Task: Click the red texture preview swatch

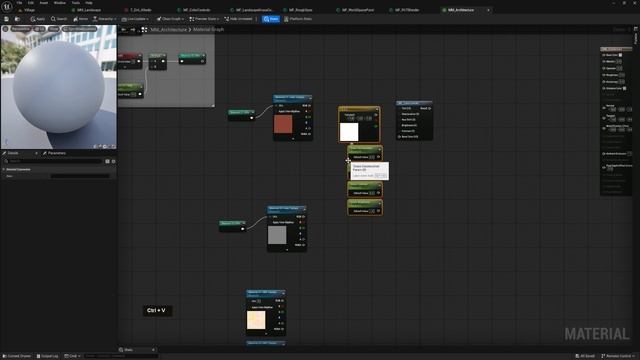Action: (283, 124)
